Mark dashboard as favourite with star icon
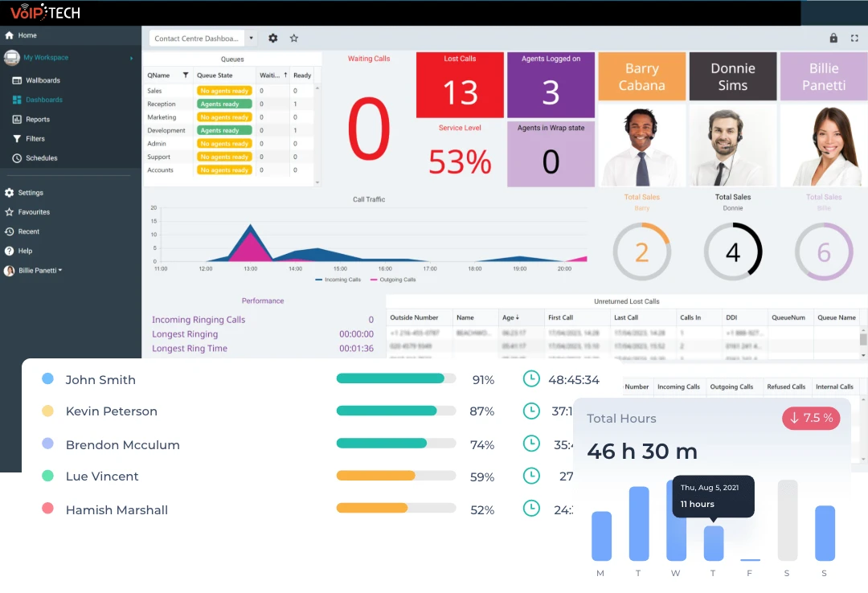 point(294,39)
